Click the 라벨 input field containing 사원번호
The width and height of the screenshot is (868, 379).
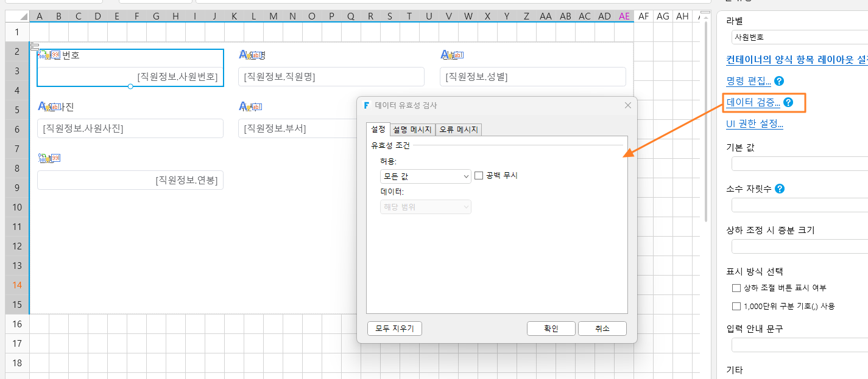pos(800,37)
